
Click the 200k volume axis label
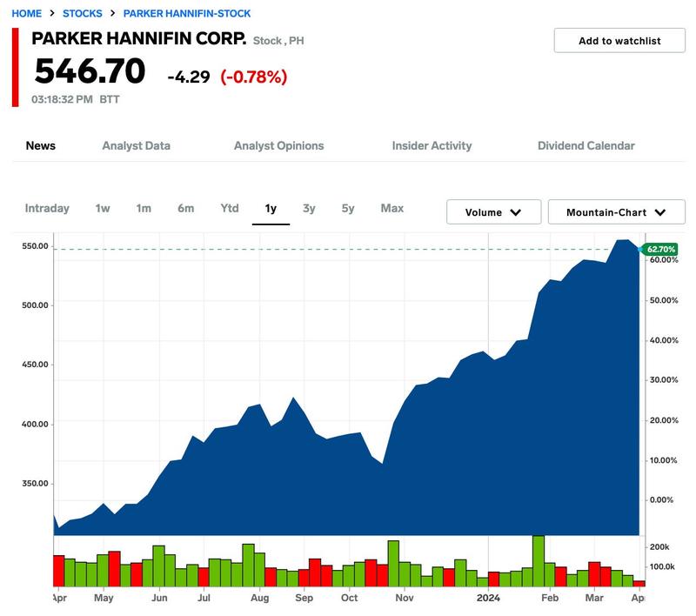(659, 547)
